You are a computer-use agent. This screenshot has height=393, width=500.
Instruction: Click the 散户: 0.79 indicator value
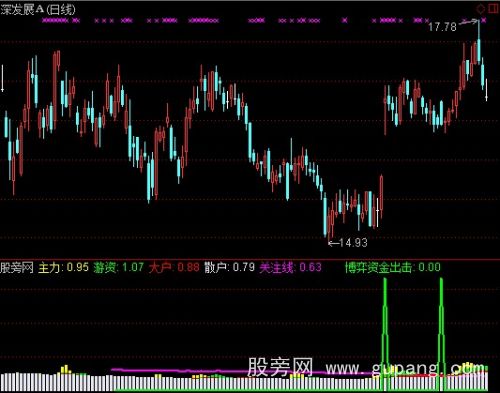click(x=229, y=267)
